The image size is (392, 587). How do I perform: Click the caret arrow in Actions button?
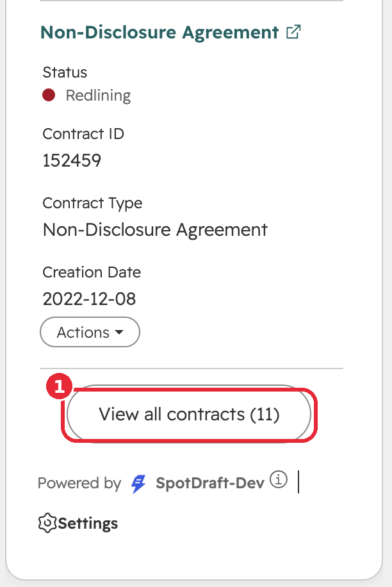click(119, 332)
